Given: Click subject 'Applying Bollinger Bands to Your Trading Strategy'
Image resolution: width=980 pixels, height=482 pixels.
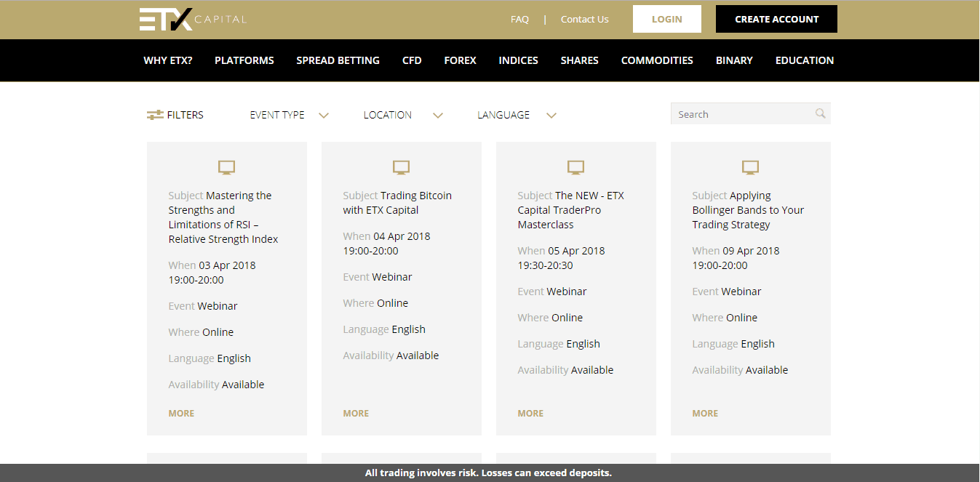Looking at the screenshot, I should [x=749, y=210].
